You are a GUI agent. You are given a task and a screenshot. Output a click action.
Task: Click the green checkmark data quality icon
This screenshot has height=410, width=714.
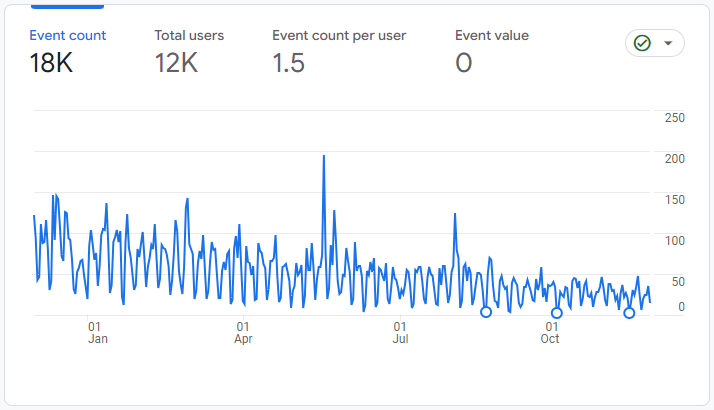tap(642, 43)
